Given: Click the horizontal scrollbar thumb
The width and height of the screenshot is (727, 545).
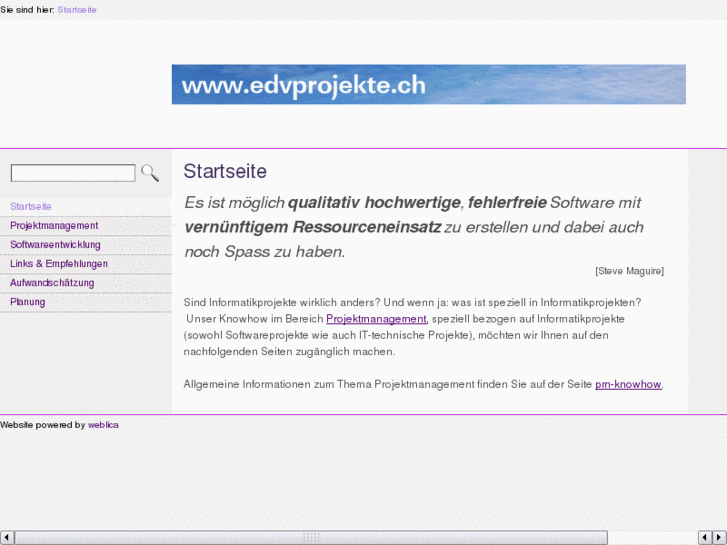Looking at the screenshot, I should pyautogui.click(x=311, y=537).
